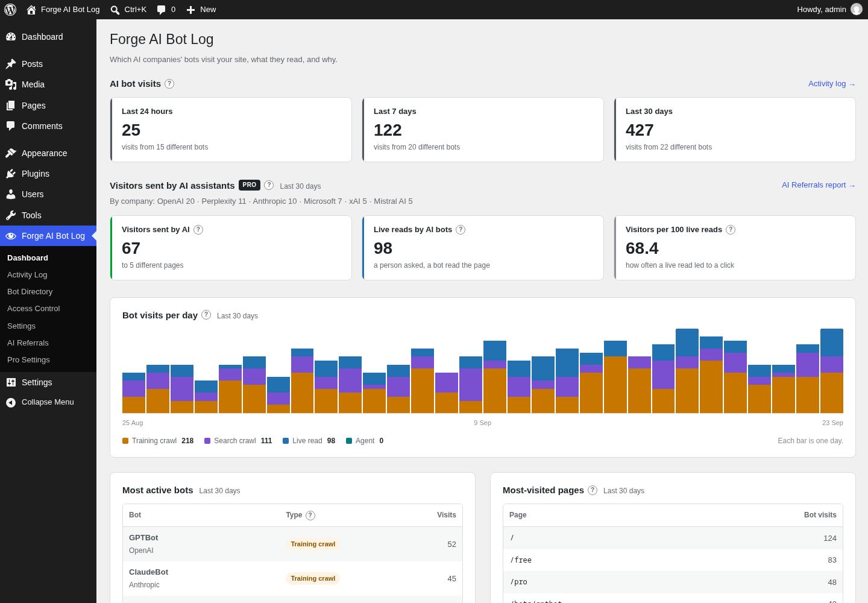Follow the Activity log link
The height and width of the screenshot is (603, 868).
(832, 84)
